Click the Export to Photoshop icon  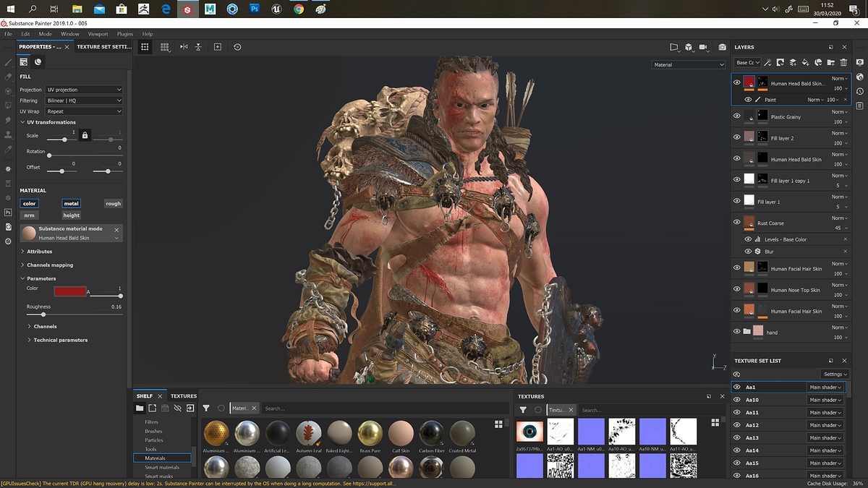pyautogui.click(x=8, y=213)
